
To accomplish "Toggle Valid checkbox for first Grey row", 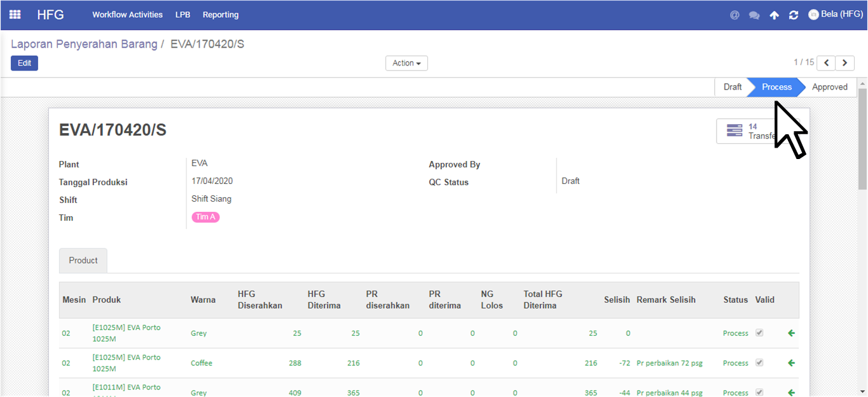I will click(759, 333).
